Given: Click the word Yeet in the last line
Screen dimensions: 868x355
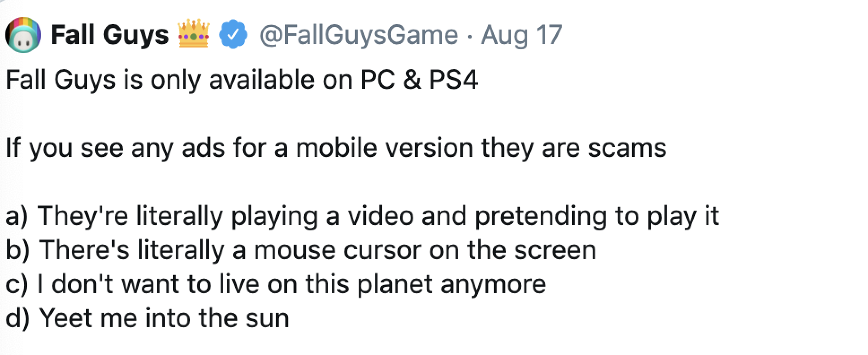Looking at the screenshot, I should point(66,318).
